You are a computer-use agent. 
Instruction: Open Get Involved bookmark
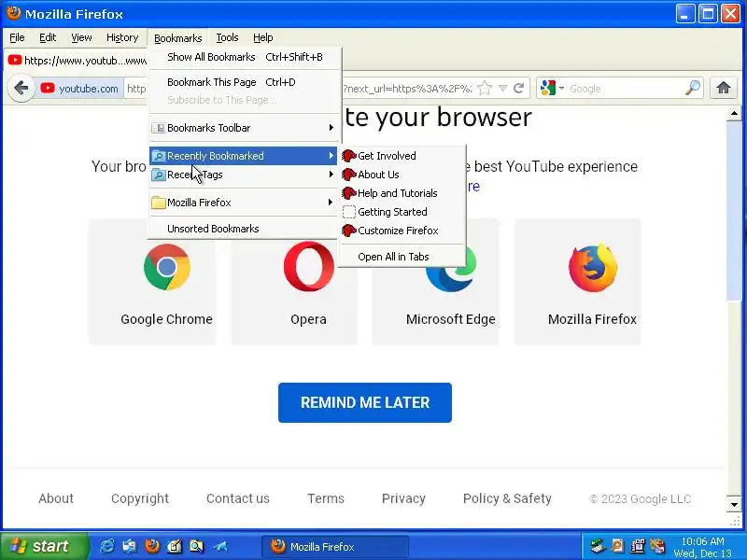pos(402,156)
